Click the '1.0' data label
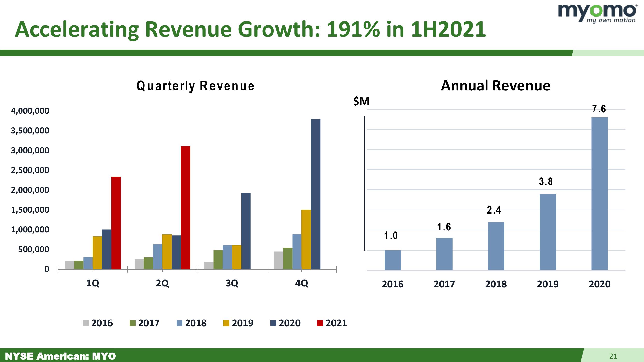This screenshot has height=362, width=644. coord(391,236)
